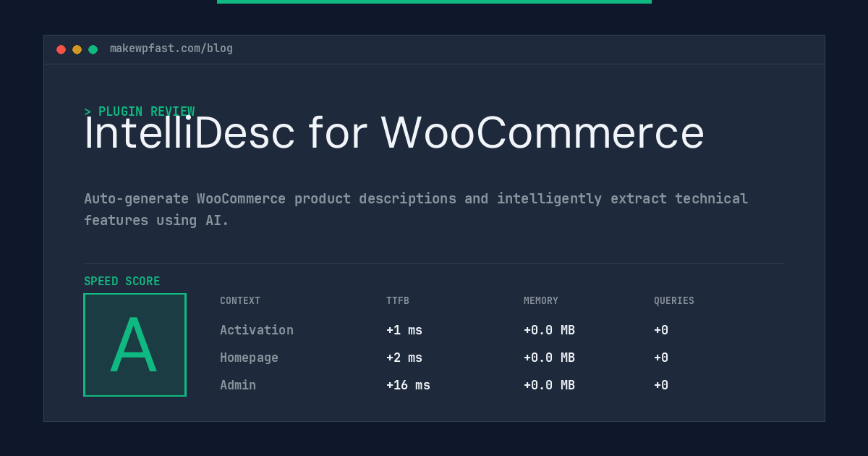Select the Homepage row label
The height and width of the screenshot is (456, 868).
(x=249, y=358)
